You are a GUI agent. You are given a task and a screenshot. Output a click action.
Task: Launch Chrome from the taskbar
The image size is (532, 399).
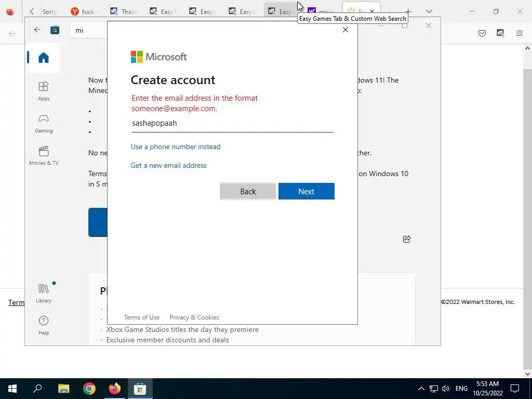tap(89, 389)
